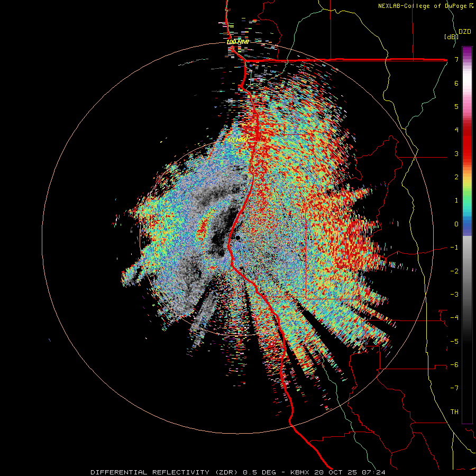Click the positive 1 scale label

coord(456,200)
